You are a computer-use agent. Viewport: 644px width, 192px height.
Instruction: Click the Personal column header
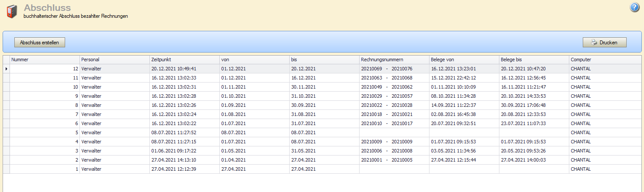tap(115, 60)
